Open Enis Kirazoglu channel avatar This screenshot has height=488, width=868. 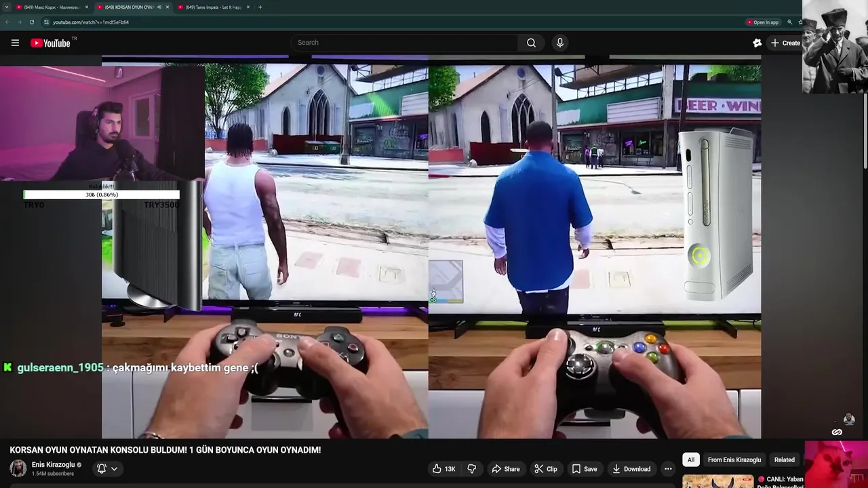pos(18,468)
